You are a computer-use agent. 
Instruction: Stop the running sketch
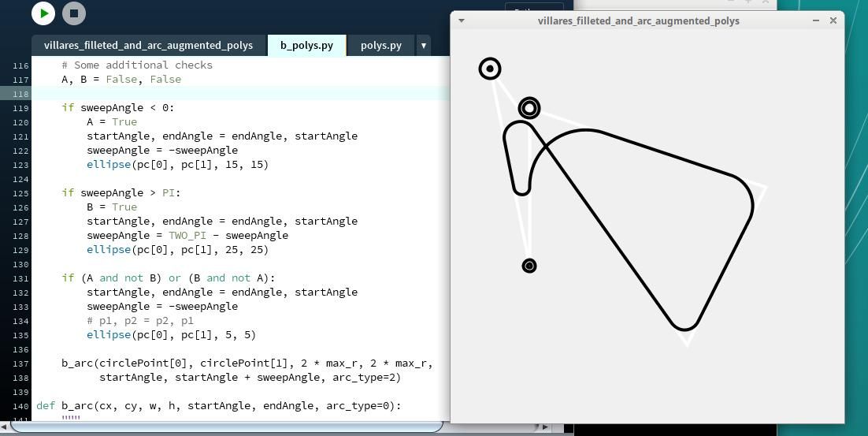tap(73, 13)
